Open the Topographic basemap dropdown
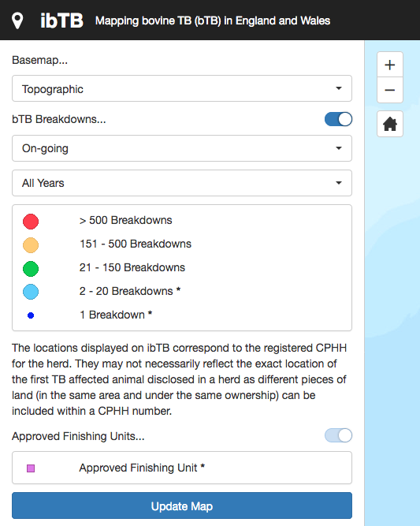 click(182, 88)
